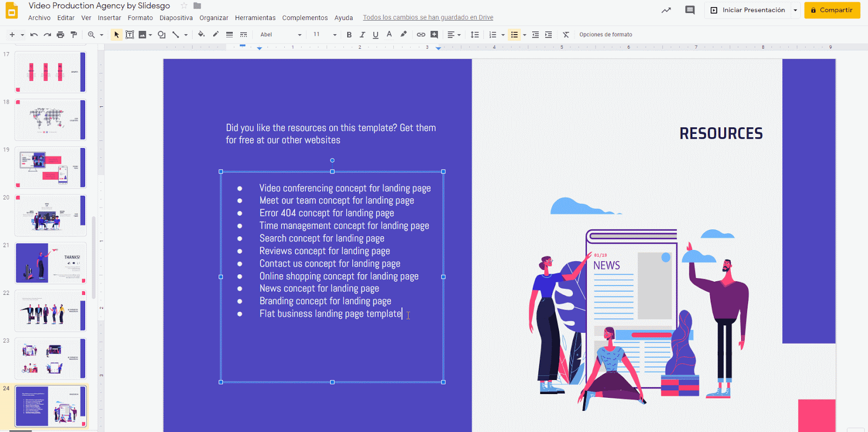Click the decrease indent icon

(x=535, y=35)
